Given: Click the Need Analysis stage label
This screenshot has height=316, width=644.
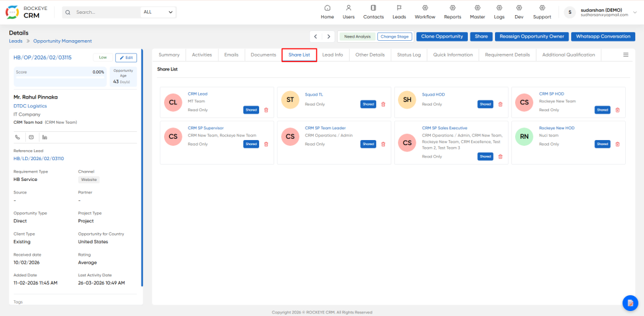Looking at the screenshot, I should pyautogui.click(x=357, y=36).
